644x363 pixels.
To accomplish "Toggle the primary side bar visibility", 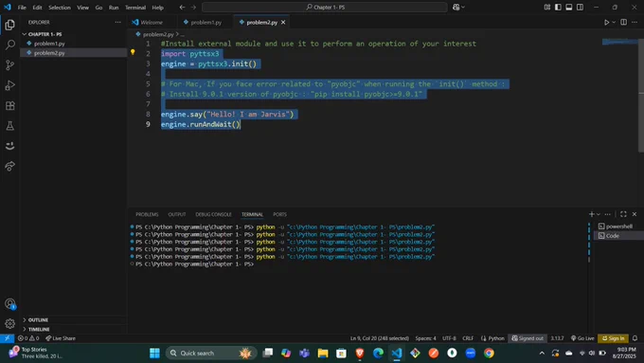I will [x=558, y=7].
